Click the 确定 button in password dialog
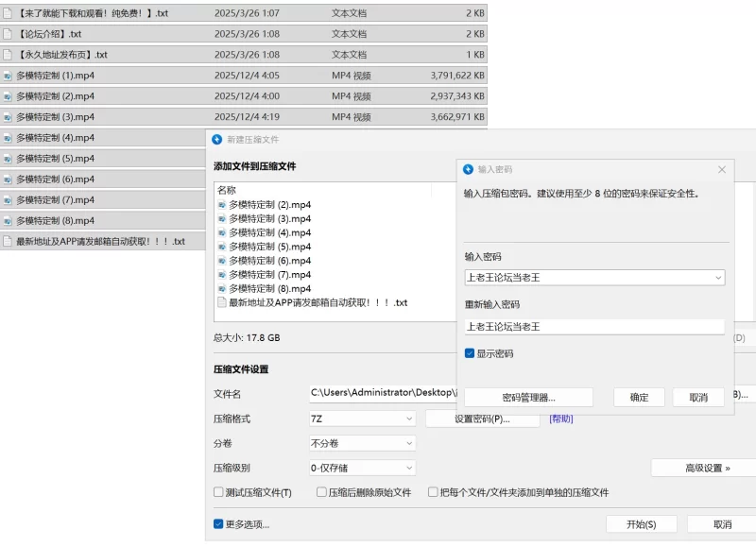The width and height of the screenshot is (756, 547). pos(639,398)
